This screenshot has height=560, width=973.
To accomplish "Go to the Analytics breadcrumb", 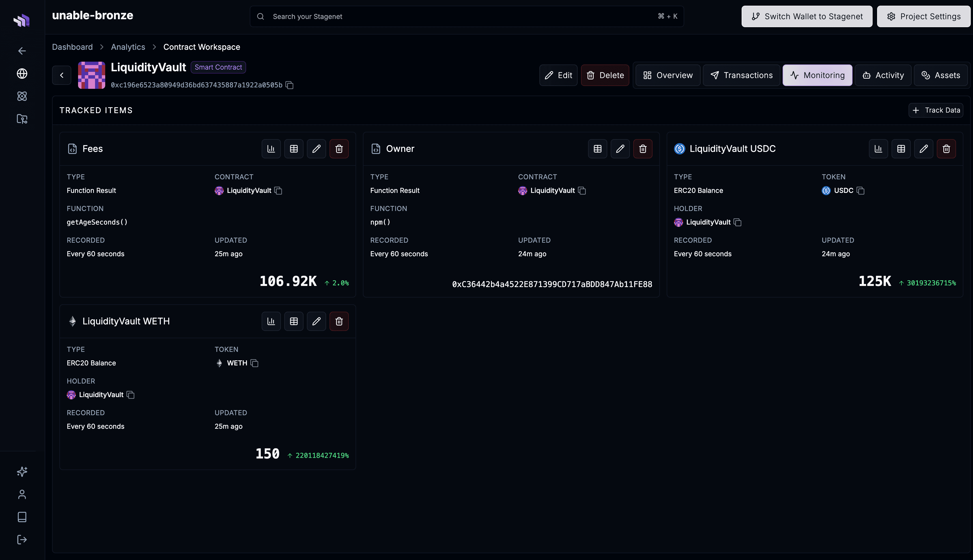I will [128, 47].
